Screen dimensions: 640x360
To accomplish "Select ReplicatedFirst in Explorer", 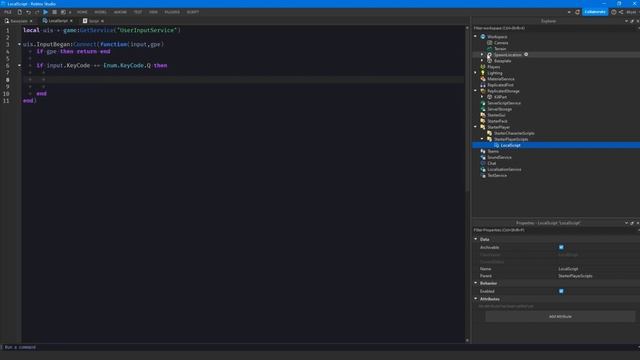I will pyautogui.click(x=500, y=85).
